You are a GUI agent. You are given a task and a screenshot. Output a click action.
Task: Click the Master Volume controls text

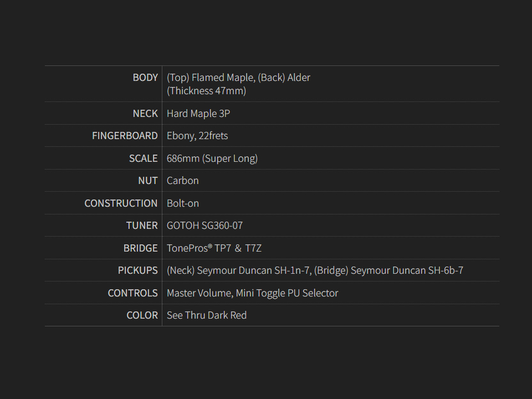coord(252,293)
